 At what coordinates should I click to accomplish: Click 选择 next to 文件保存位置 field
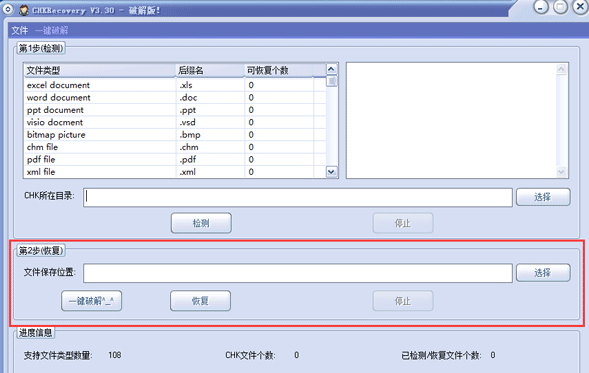[x=543, y=273]
